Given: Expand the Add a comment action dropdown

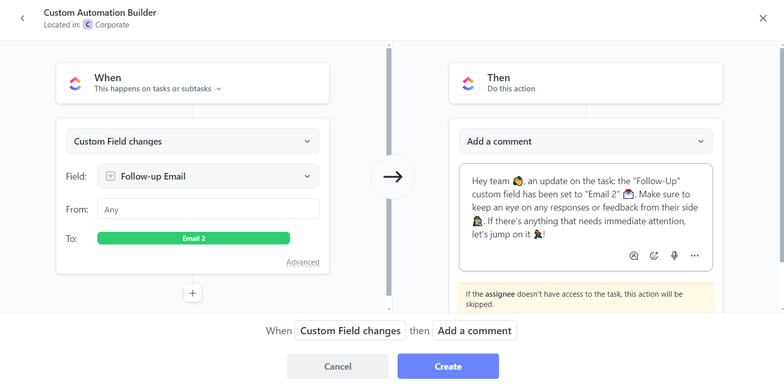Looking at the screenshot, I should [x=586, y=142].
